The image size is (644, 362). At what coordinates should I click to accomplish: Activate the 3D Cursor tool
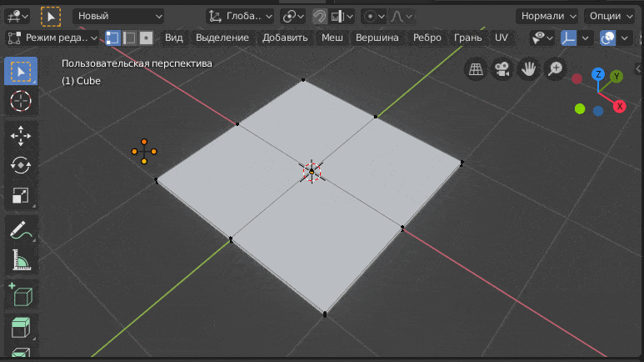click(x=21, y=101)
